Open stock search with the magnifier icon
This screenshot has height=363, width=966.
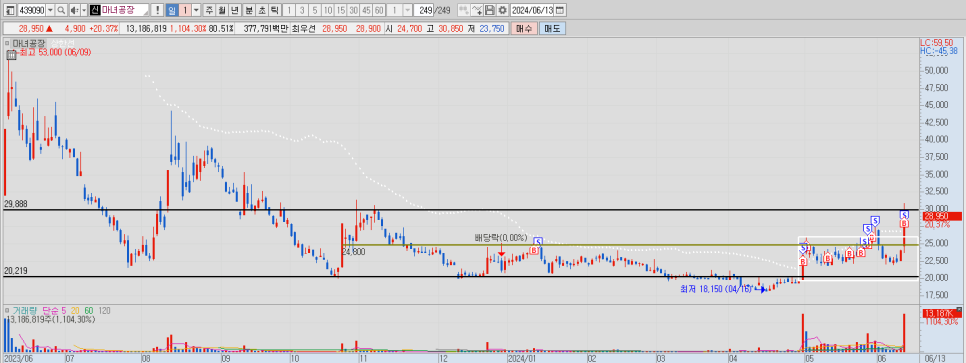tap(61, 10)
